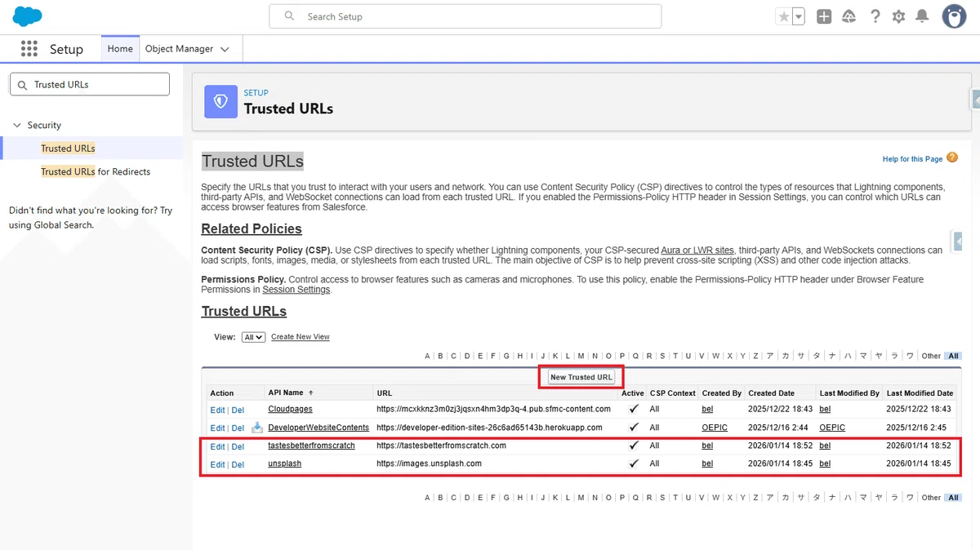Open the tastesbetterfromscratch API name link
Screen dimensions: 980x550
pos(311,446)
